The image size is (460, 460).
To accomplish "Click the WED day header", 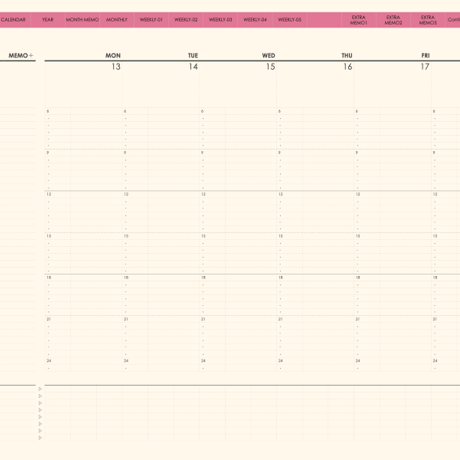I will click(x=268, y=55).
